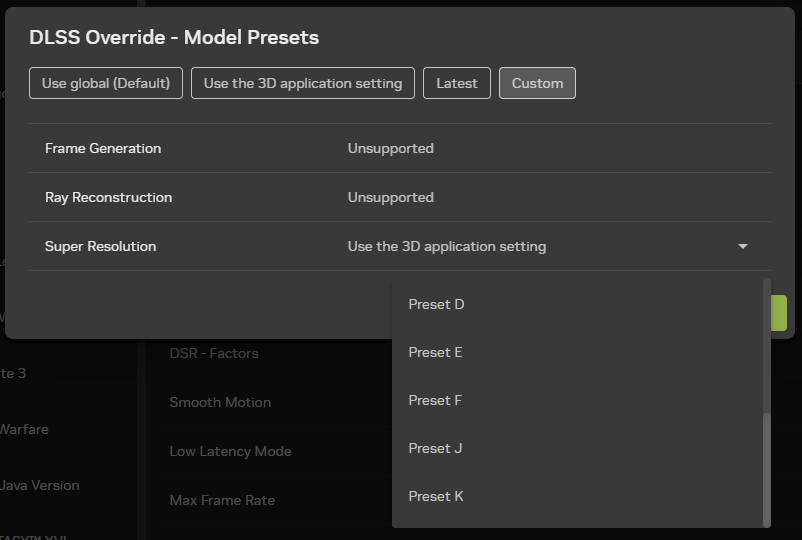
Task: Select the Max Frame Rate setting
Action: coord(222,500)
